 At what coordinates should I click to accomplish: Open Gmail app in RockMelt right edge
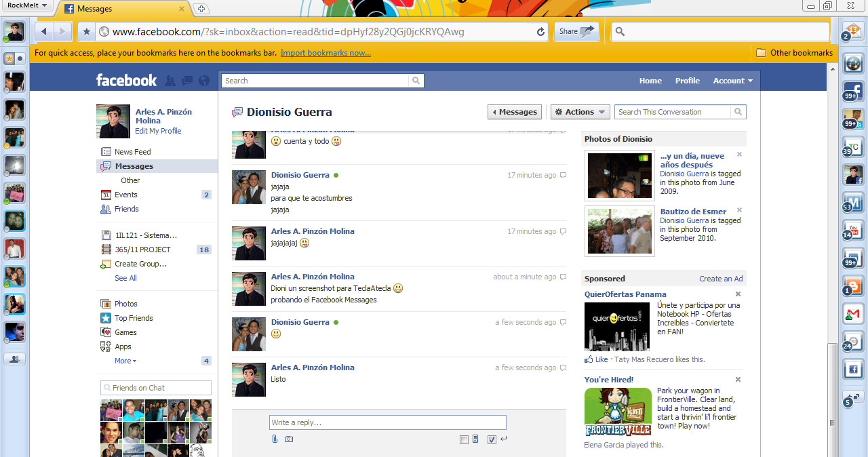[x=853, y=314]
